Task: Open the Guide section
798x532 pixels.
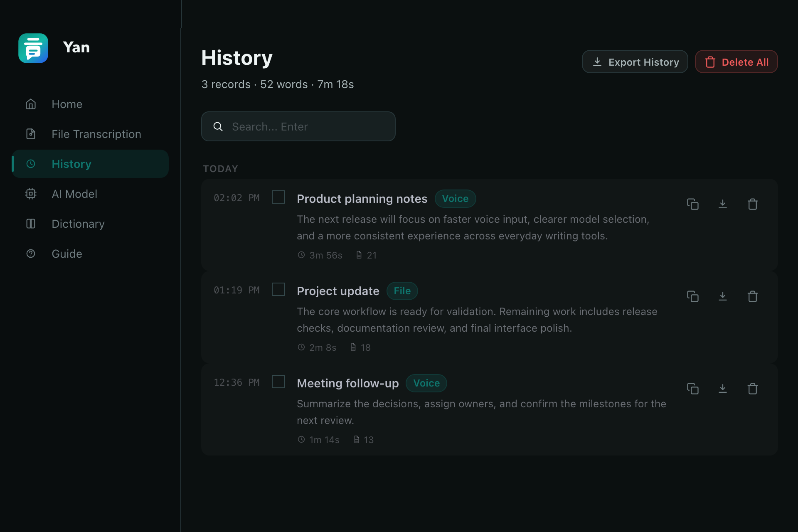Action: pyautogui.click(x=90, y=254)
